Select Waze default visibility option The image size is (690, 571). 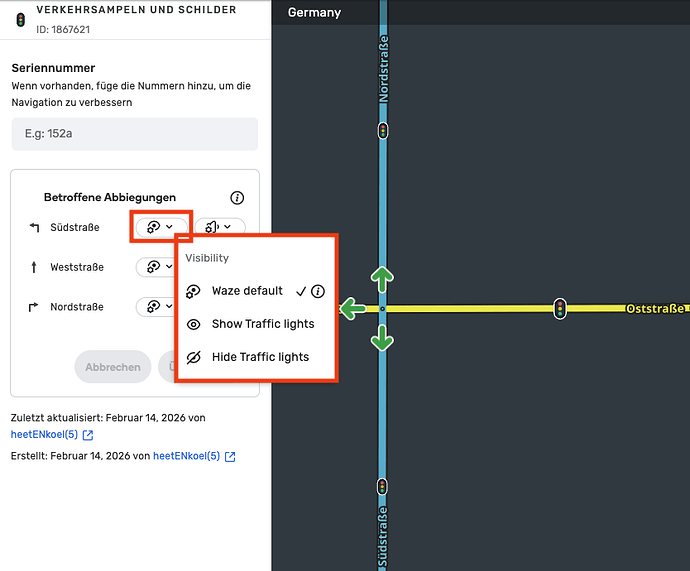[247, 291]
